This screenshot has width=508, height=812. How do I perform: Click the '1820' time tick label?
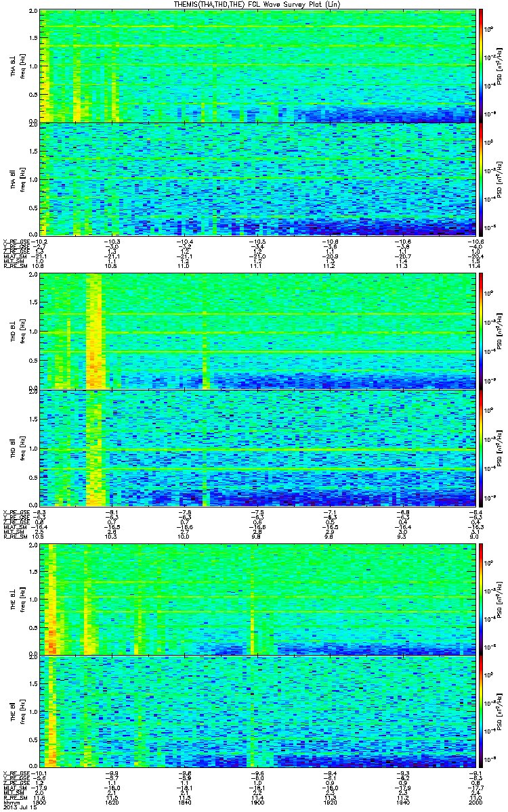point(113,802)
